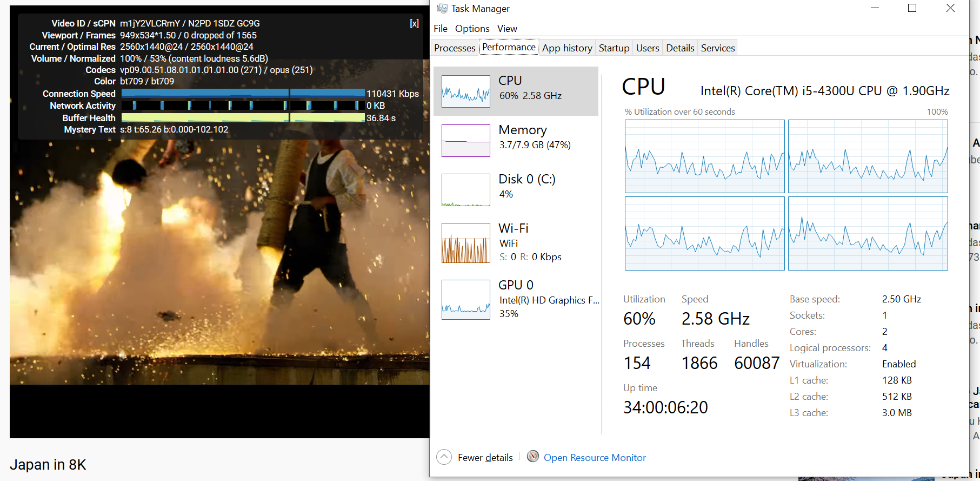Click the bottom-right logical processor graph
Screen dimensions: 980x481
[x=868, y=233]
